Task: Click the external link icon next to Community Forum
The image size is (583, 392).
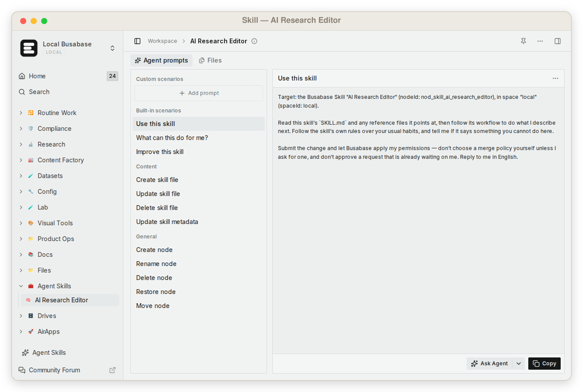Action: click(x=112, y=370)
